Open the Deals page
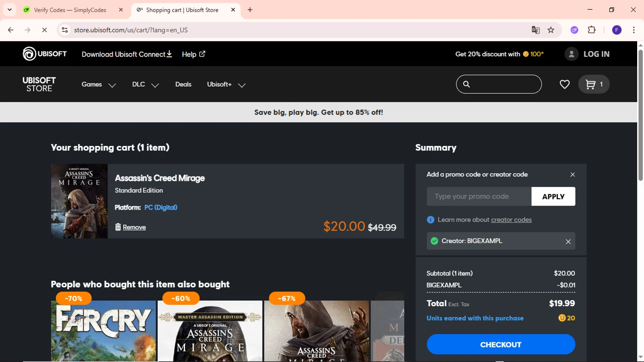 [183, 84]
